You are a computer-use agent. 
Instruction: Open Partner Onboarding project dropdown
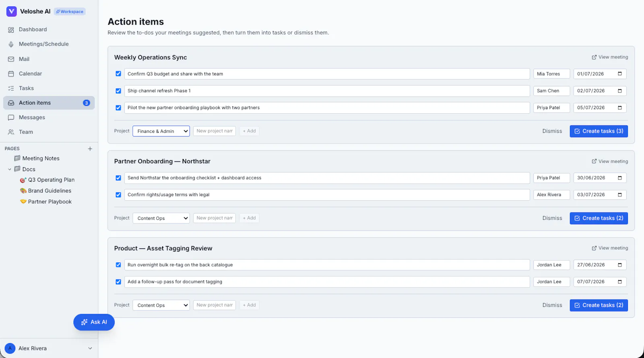(x=161, y=218)
